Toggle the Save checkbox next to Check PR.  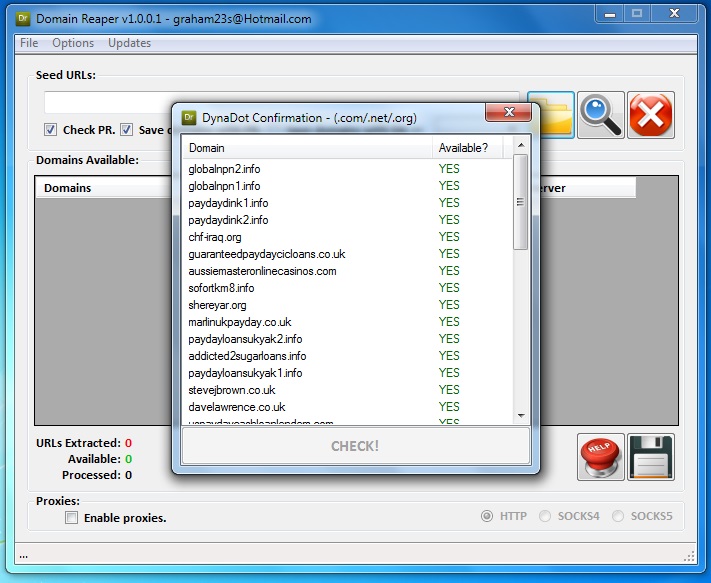[x=127, y=130]
